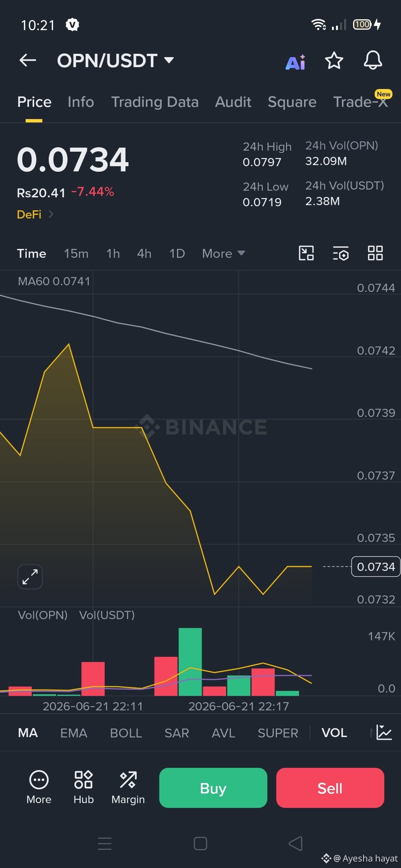Viewport: 401px width, 868px height.
Task: Open the chart layout grid icon
Action: pos(375,253)
